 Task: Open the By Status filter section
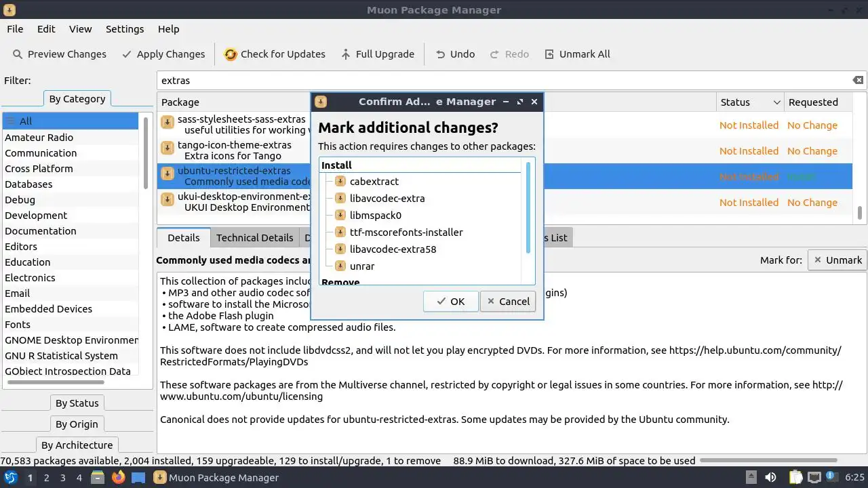tap(77, 403)
